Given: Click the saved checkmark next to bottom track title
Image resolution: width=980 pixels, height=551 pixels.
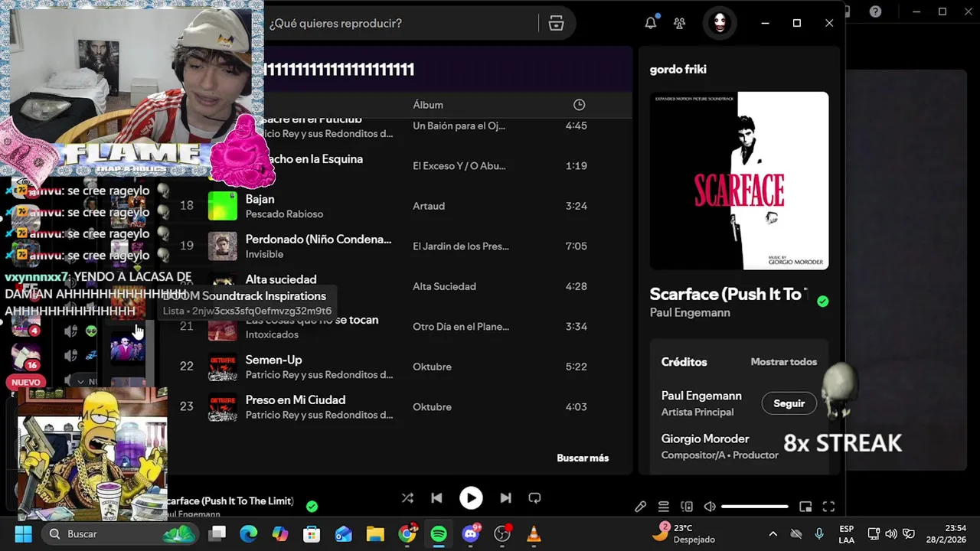Looking at the screenshot, I should (312, 506).
